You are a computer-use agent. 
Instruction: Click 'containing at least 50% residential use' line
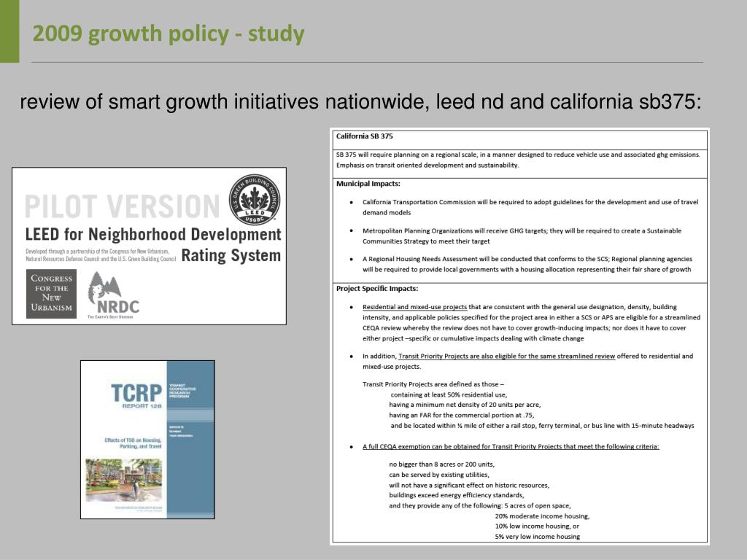pos(449,394)
